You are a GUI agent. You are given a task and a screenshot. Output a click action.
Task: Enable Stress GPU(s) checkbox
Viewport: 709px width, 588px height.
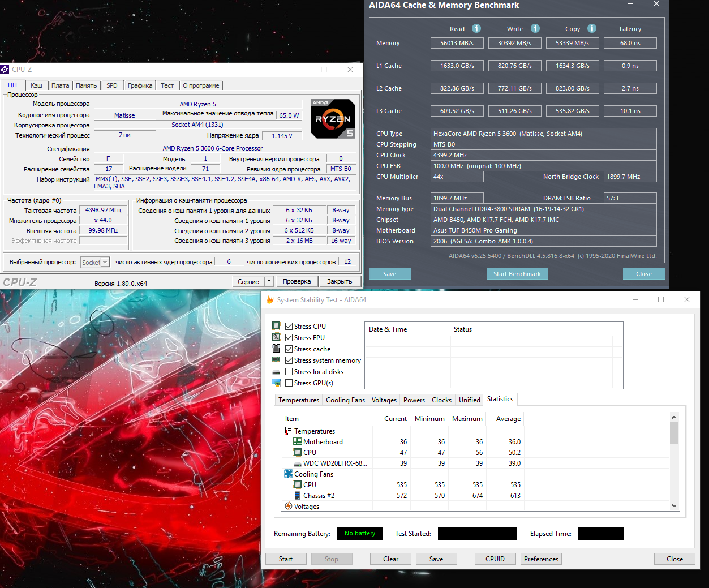[x=289, y=383]
